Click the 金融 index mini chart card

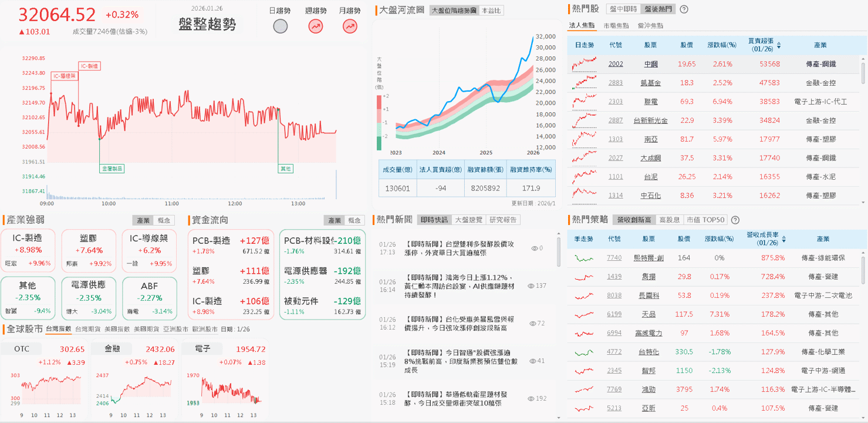click(x=134, y=381)
